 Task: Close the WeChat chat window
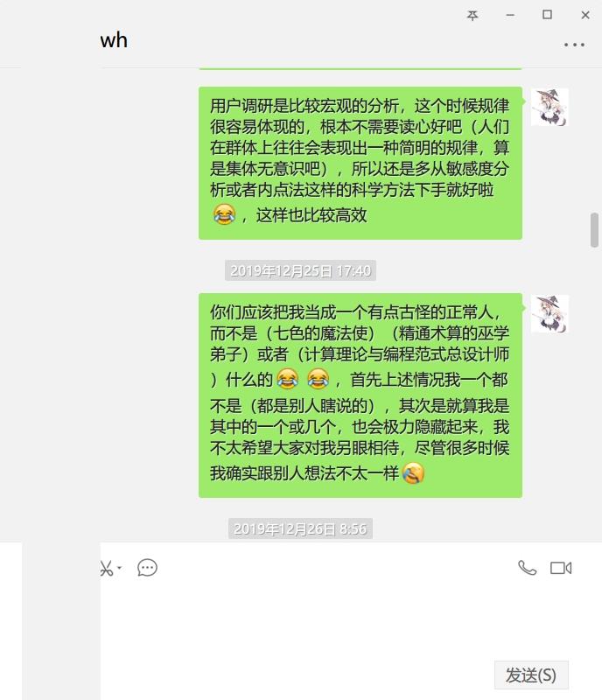click(x=585, y=15)
